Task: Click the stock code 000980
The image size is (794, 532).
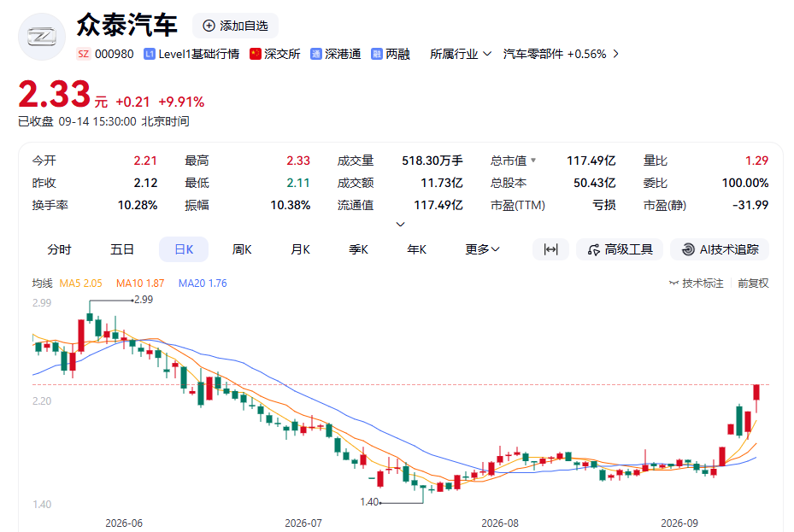Action: [115, 54]
